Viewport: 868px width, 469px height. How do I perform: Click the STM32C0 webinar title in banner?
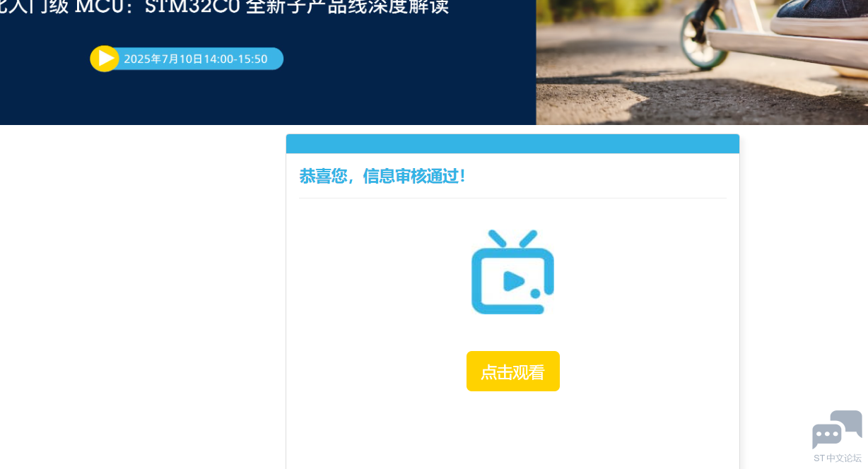click(x=224, y=8)
